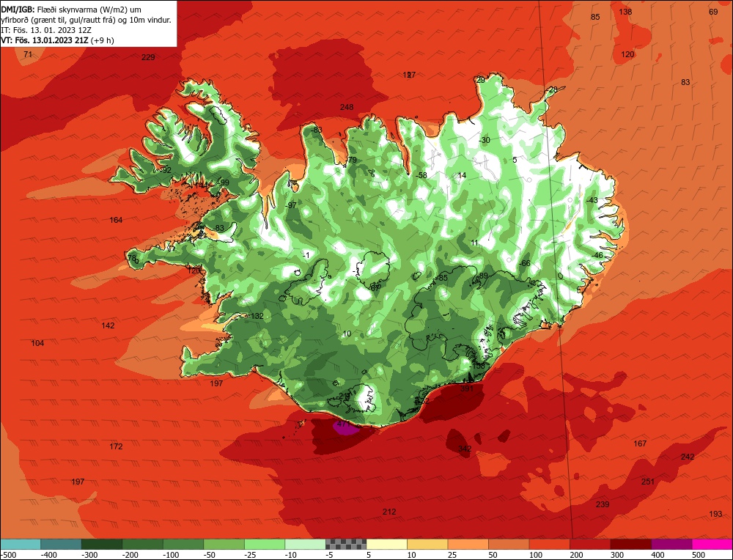Click the map value '342'
This screenshot has width=733, height=560.
pos(465,449)
